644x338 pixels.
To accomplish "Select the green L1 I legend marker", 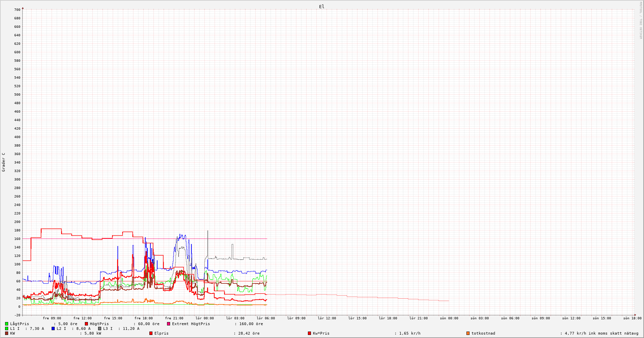I will [6, 329].
